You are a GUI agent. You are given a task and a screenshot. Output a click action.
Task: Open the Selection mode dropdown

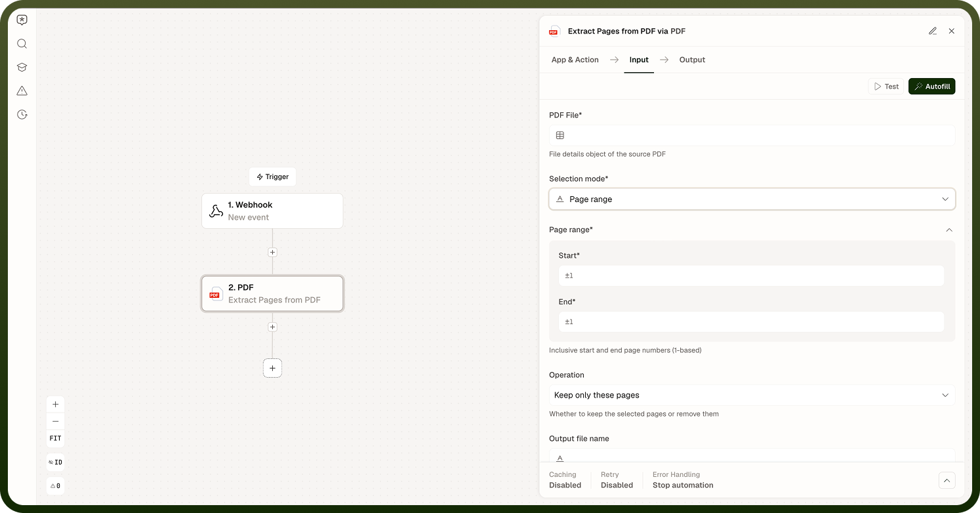tap(752, 199)
